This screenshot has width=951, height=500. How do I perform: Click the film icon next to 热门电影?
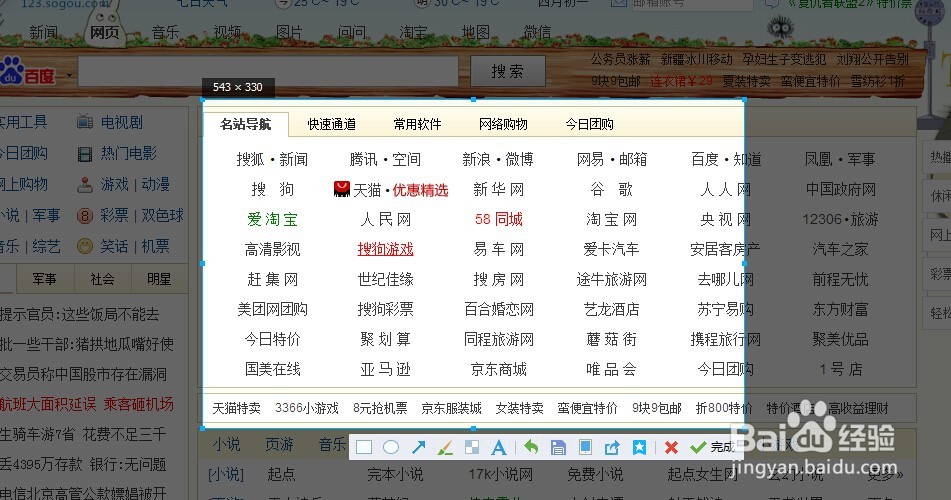pos(85,154)
